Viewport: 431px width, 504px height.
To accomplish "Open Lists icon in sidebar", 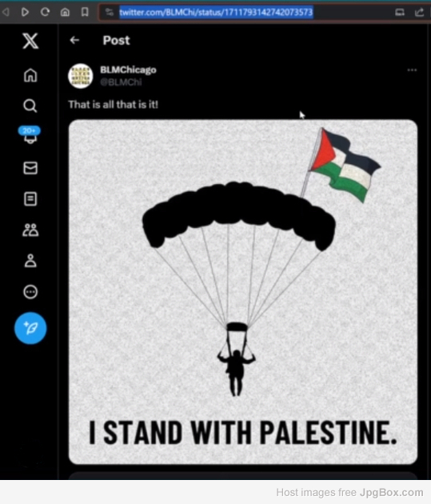I will click(30, 198).
